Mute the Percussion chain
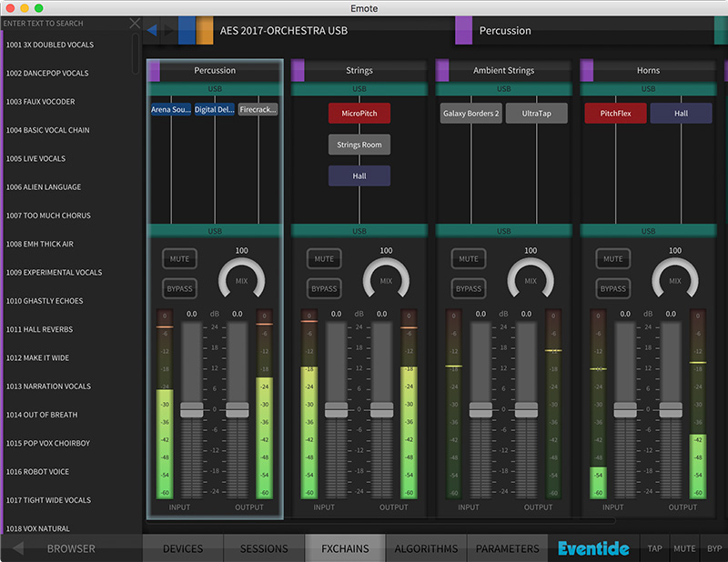This screenshot has width=728, height=562. (x=179, y=259)
